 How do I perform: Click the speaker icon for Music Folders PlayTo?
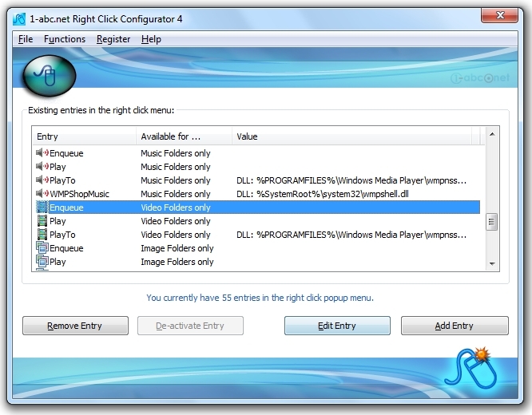42,180
